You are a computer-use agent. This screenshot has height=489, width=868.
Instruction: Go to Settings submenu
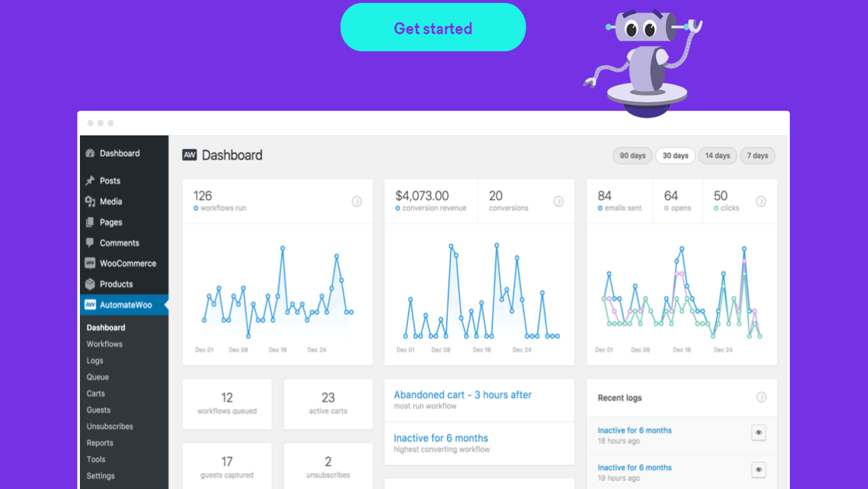[x=100, y=476]
